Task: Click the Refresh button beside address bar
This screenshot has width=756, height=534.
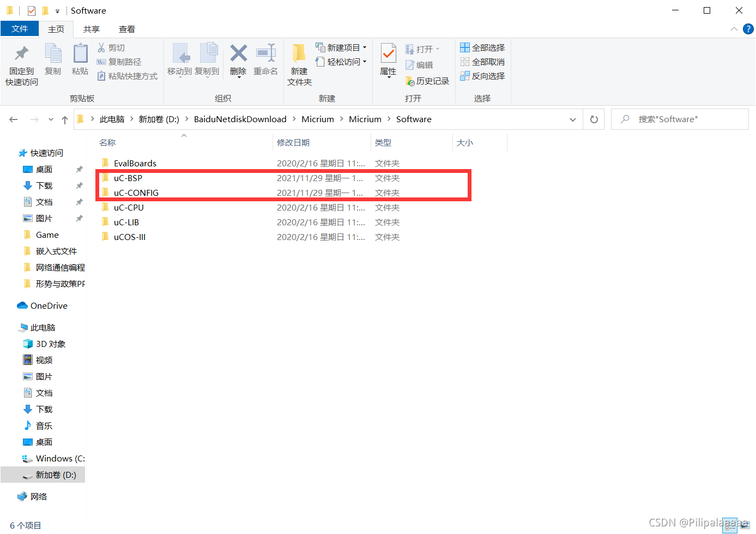Action: tap(594, 119)
